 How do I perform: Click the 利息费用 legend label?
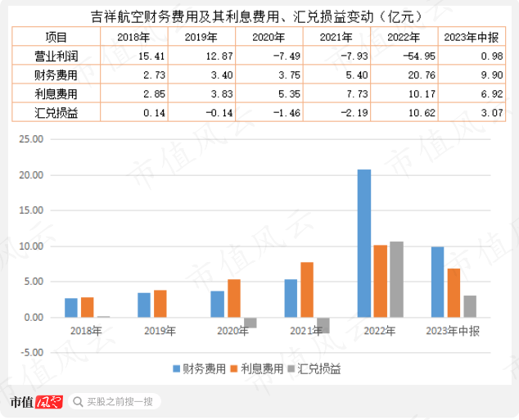tap(262, 368)
